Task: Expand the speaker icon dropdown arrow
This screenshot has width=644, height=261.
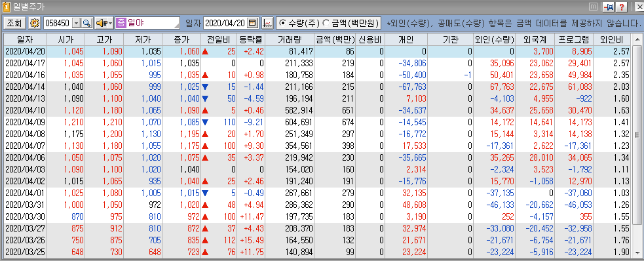Action: click(111, 23)
